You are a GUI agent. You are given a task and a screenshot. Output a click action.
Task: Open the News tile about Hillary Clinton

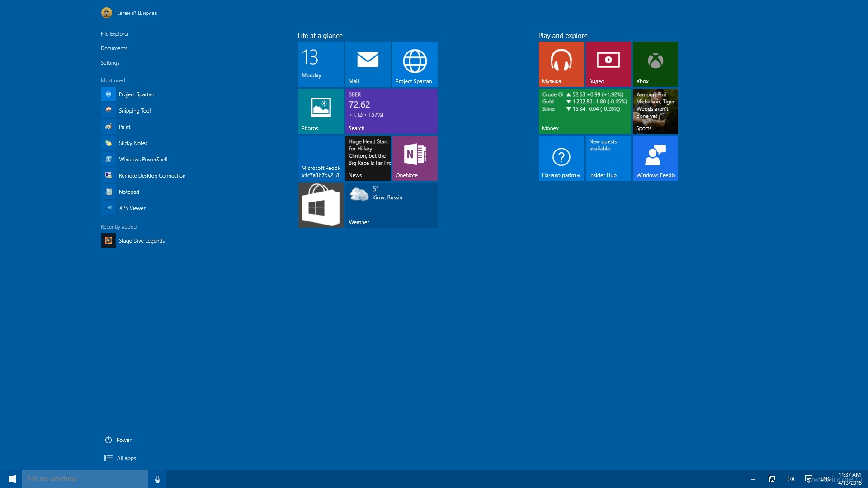coord(368,158)
